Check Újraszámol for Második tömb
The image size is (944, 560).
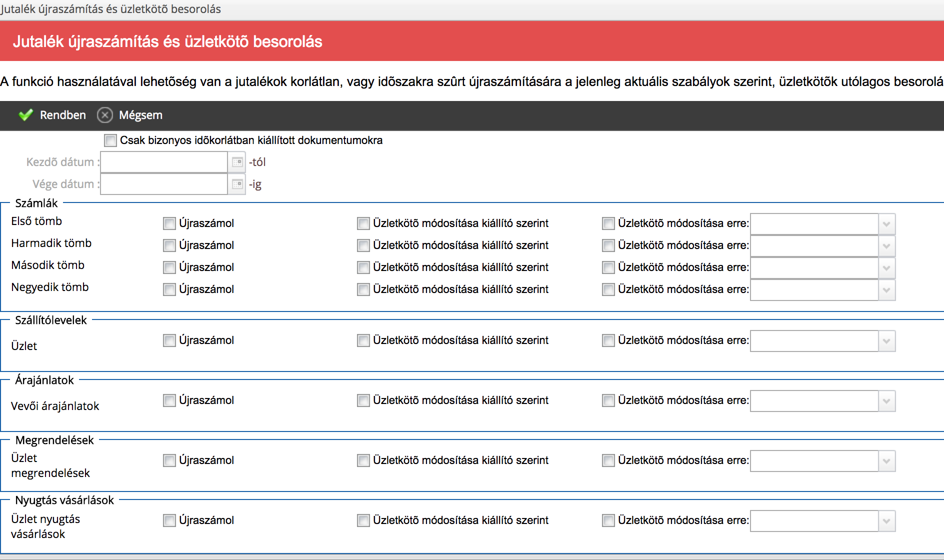[x=169, y=267]
